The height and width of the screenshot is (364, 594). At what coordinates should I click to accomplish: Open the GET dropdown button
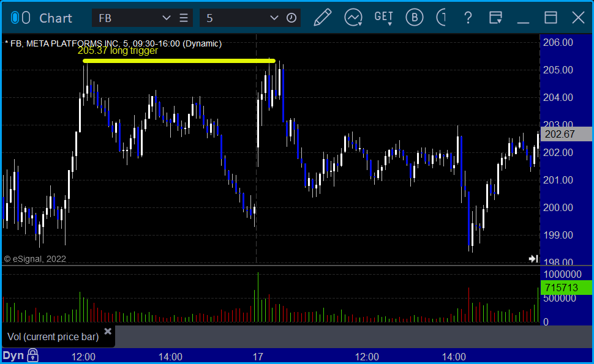point(384,18)
